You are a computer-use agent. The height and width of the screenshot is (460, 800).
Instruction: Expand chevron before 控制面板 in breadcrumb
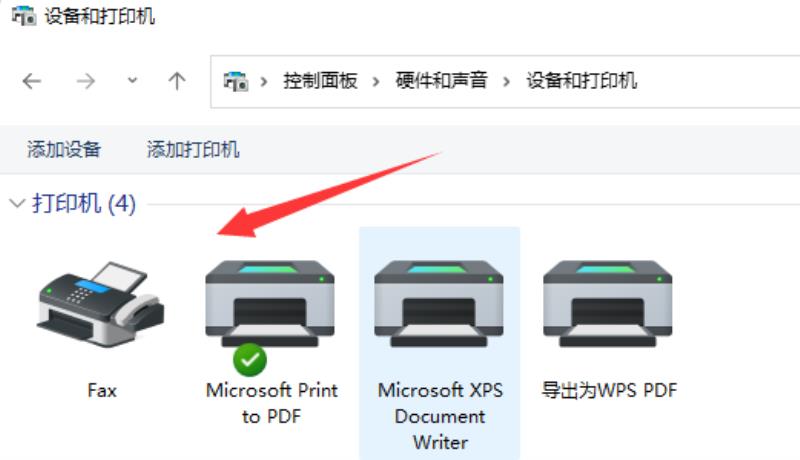pyautogui.click(x=264, y=81)
